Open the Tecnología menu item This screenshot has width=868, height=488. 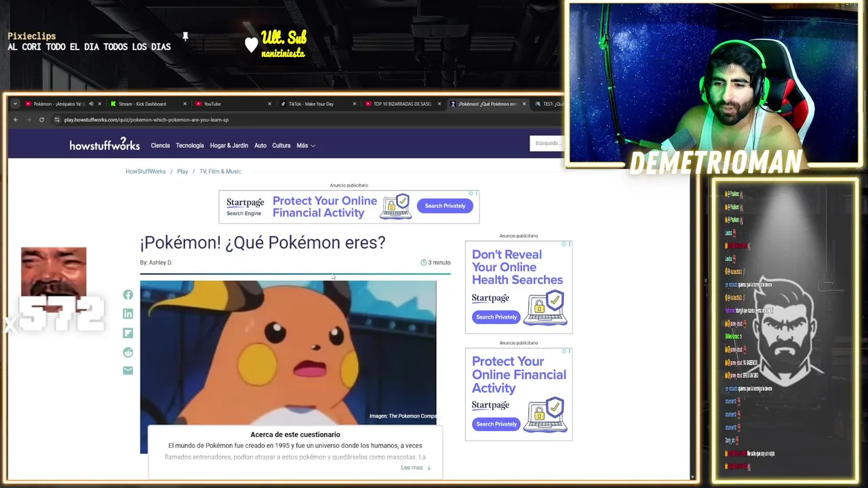coord(190,146)
